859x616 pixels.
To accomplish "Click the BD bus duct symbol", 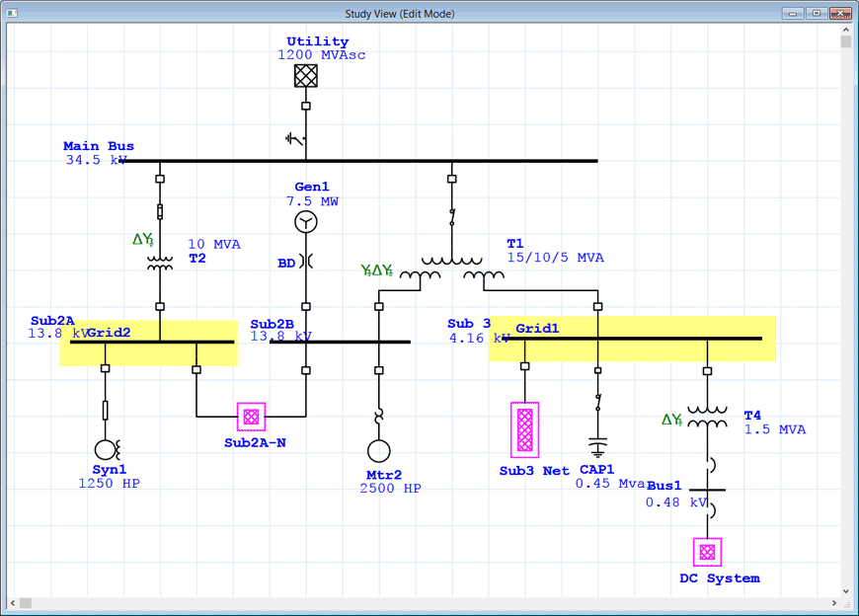I will [306, 262].
